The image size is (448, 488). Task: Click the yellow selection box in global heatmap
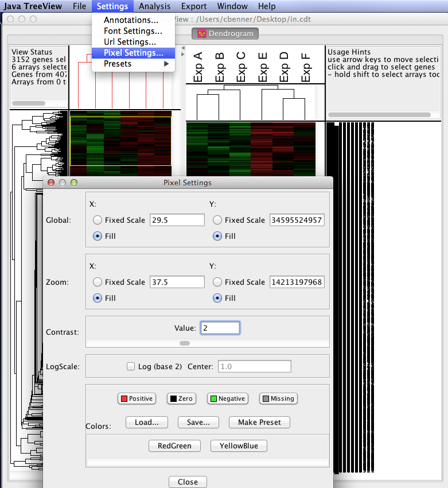click(x=120, y=141)
